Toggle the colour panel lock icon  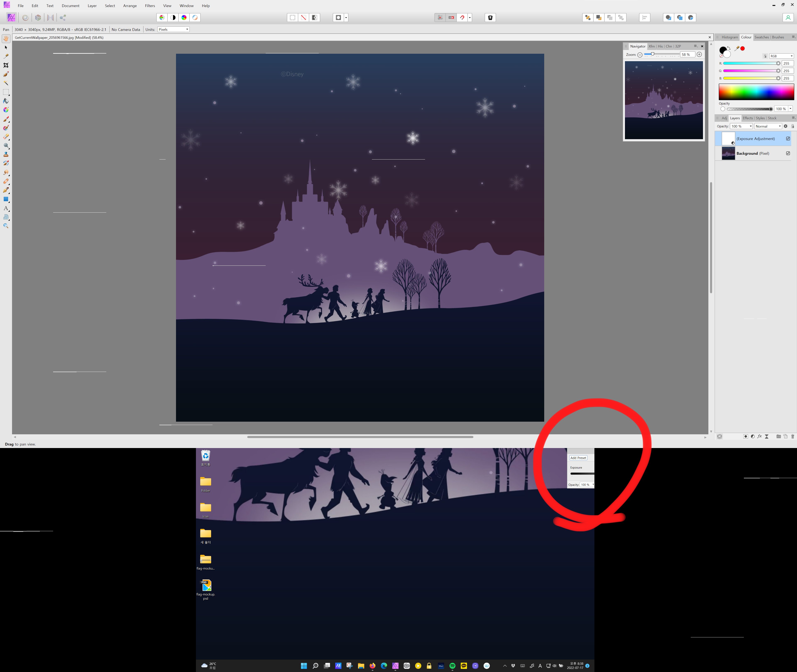(765, 56)
